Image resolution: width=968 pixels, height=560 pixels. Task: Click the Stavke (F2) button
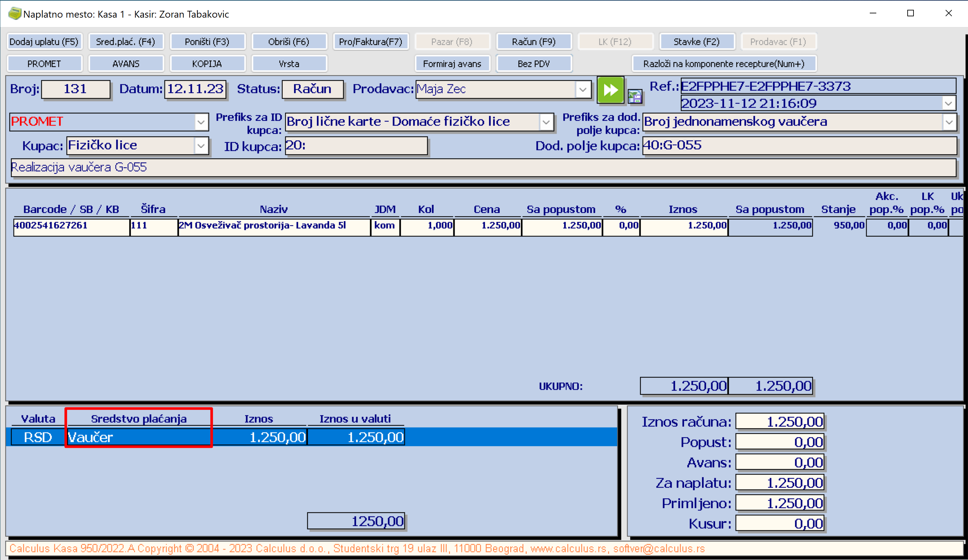[696, 41]
